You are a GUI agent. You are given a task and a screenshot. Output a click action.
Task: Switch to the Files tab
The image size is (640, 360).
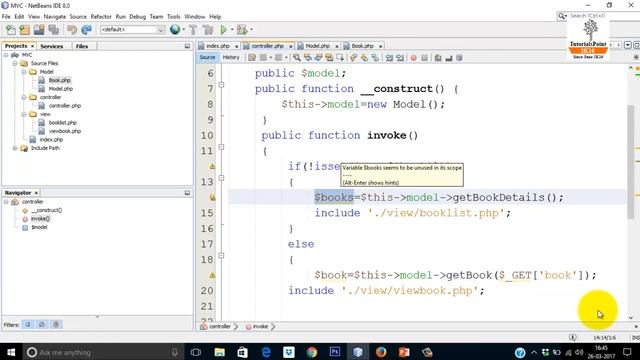point(82,46)
